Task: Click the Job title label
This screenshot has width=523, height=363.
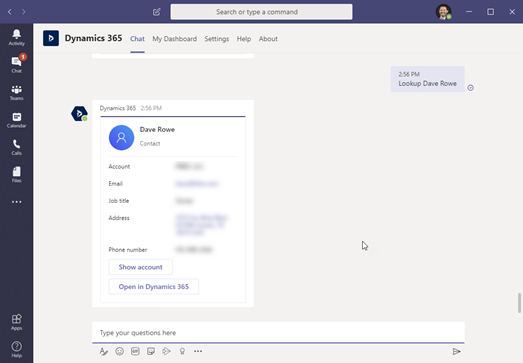Action: tap(119, 201)
